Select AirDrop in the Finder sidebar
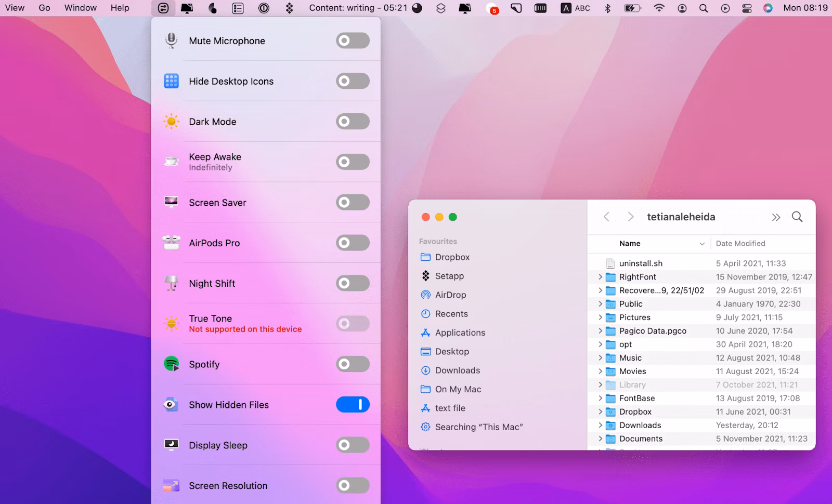Image resolution: width=832 pixels, height=504 pixels. [x=450, y=295]
